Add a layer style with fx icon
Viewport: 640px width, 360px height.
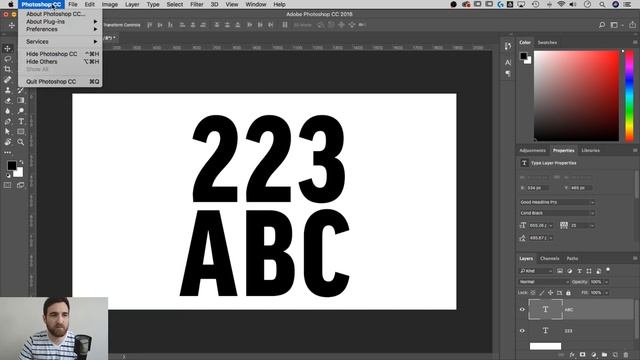pos(572,355)
